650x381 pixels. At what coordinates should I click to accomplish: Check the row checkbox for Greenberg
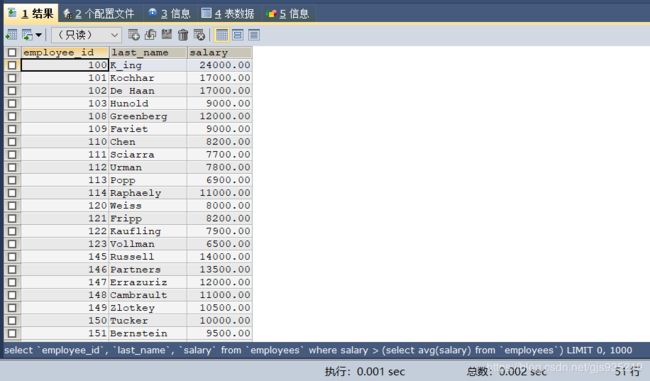pos(12,116)
